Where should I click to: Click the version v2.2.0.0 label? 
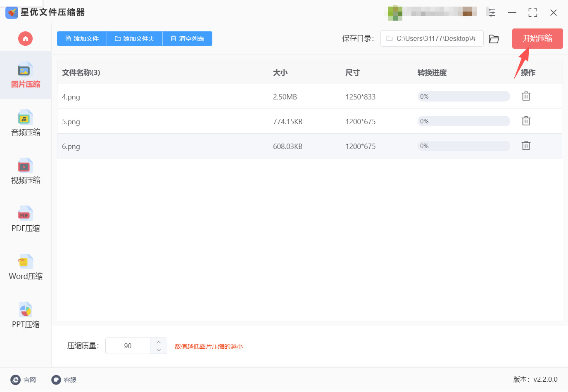pos(535,379)
